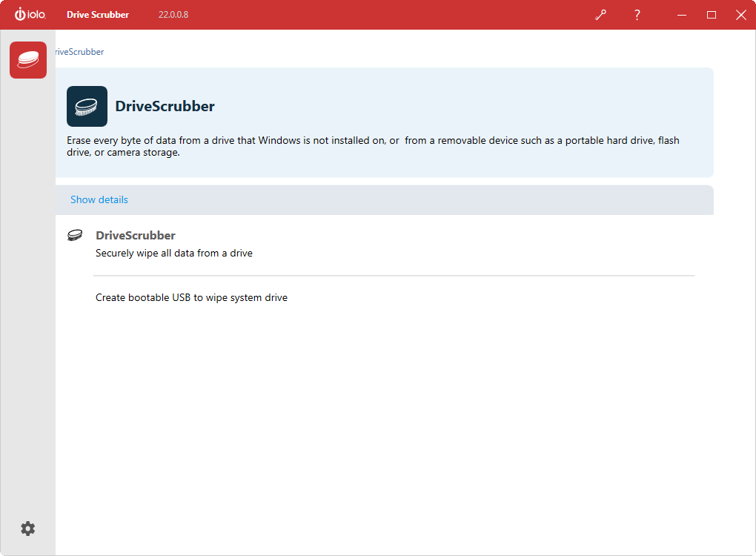The height and width of the screenshot is (556, 756).
Task: Maximize the Drive Scrubber window
Action: click(712, 15)
